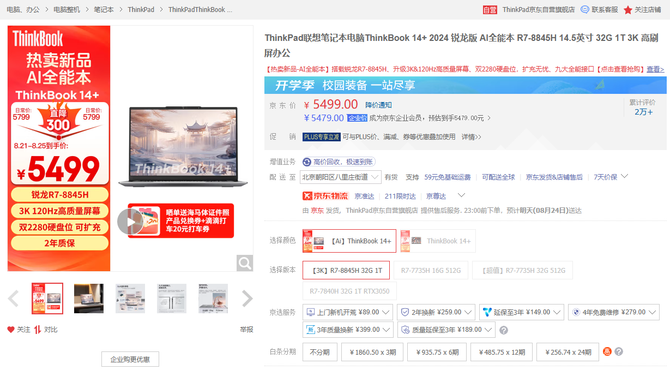Click the heart 关注 icon below the thumbnails
Viewport: 670px width, 370px height.
tap(11, 329)
